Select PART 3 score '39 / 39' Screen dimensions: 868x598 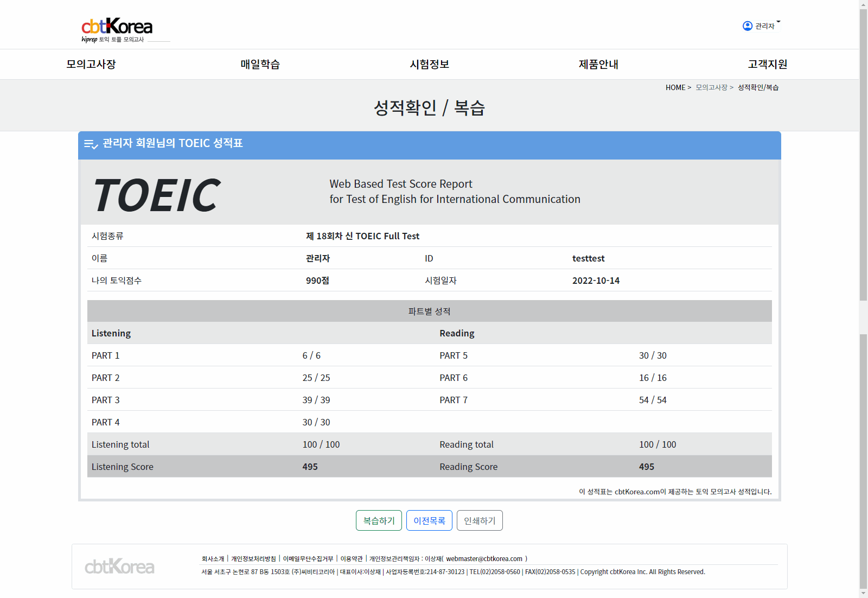pyautogui.click(x=316, y=400)
